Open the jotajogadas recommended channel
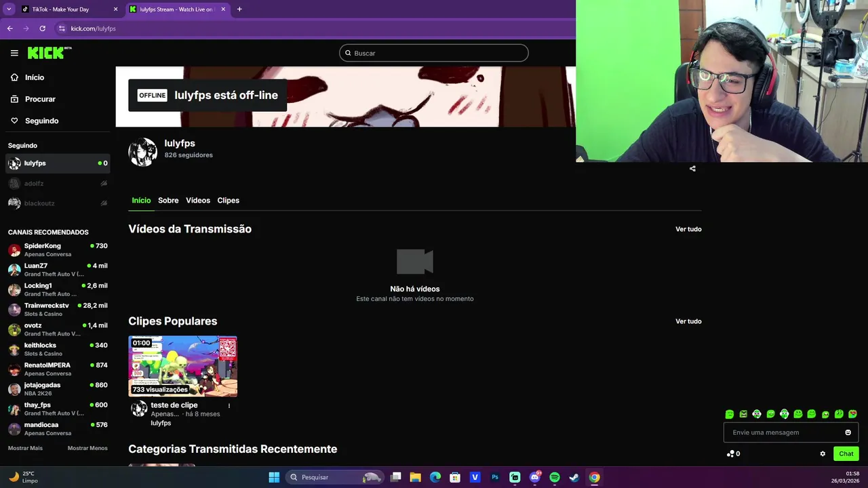The height and width of the screenshot is (488, 868). [58, 389]
